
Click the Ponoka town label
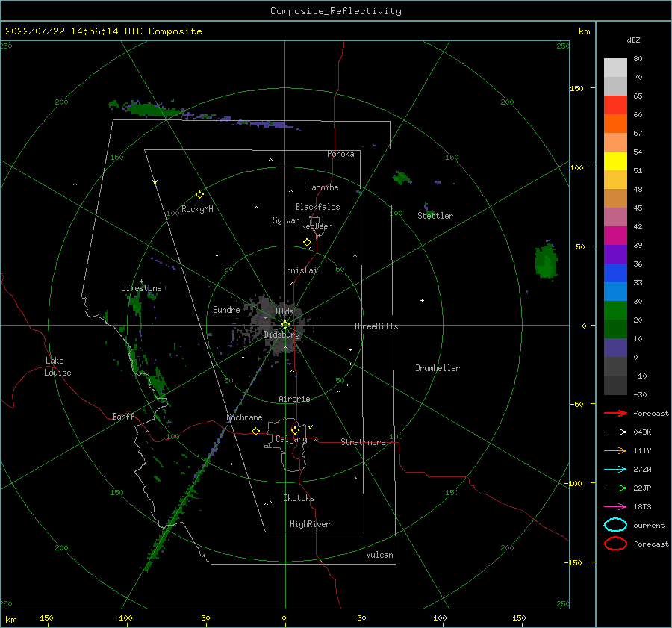point(340,154)
